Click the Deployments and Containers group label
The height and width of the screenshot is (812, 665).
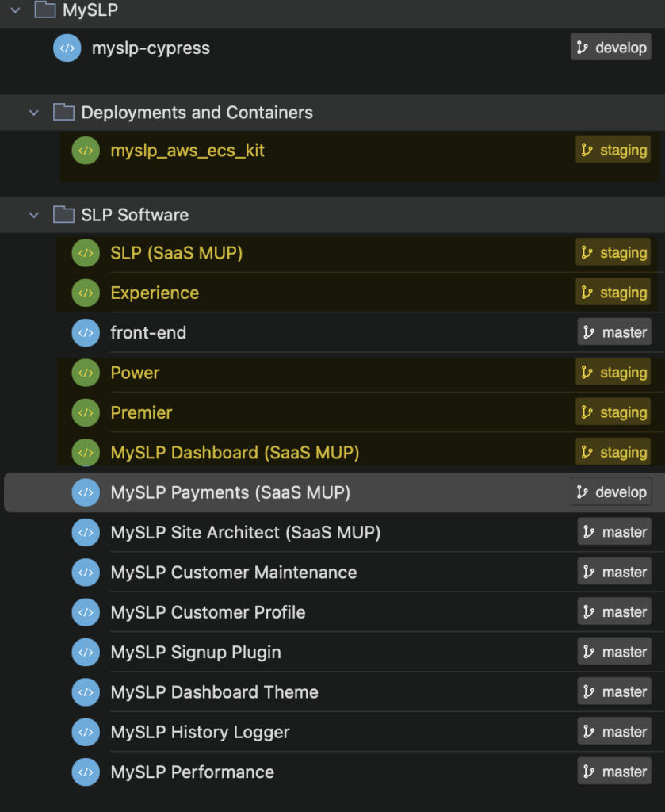(x=197, y=113)
